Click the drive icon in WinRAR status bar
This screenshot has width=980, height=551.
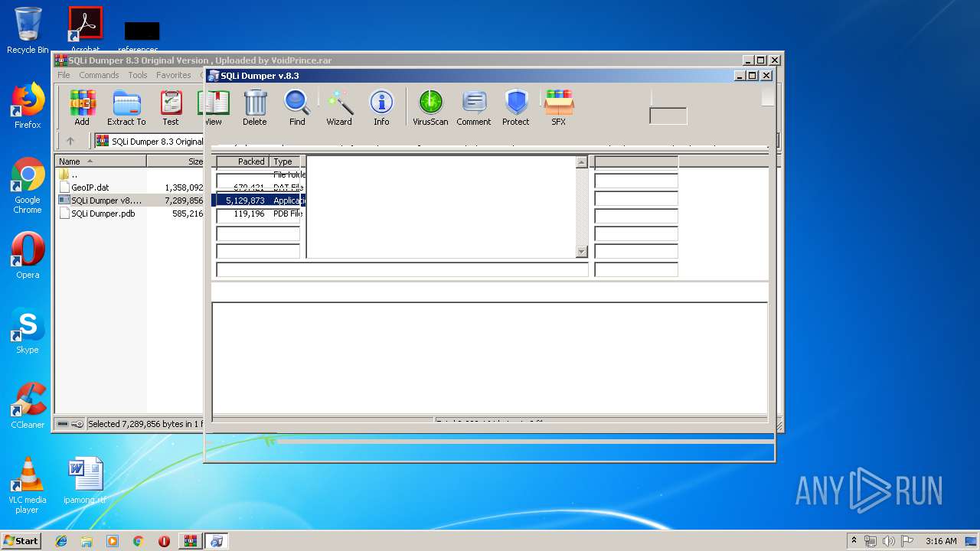63,424
